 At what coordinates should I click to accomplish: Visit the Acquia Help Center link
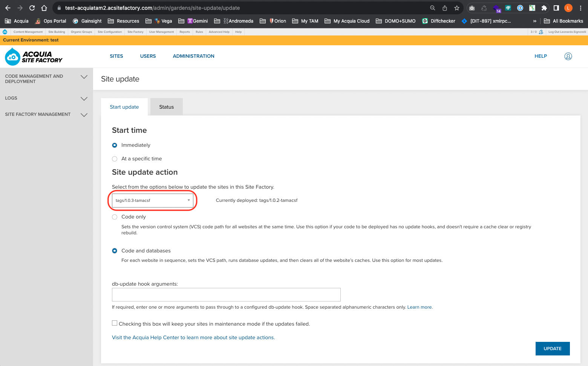pyautogui.click(x=193, y=338)
